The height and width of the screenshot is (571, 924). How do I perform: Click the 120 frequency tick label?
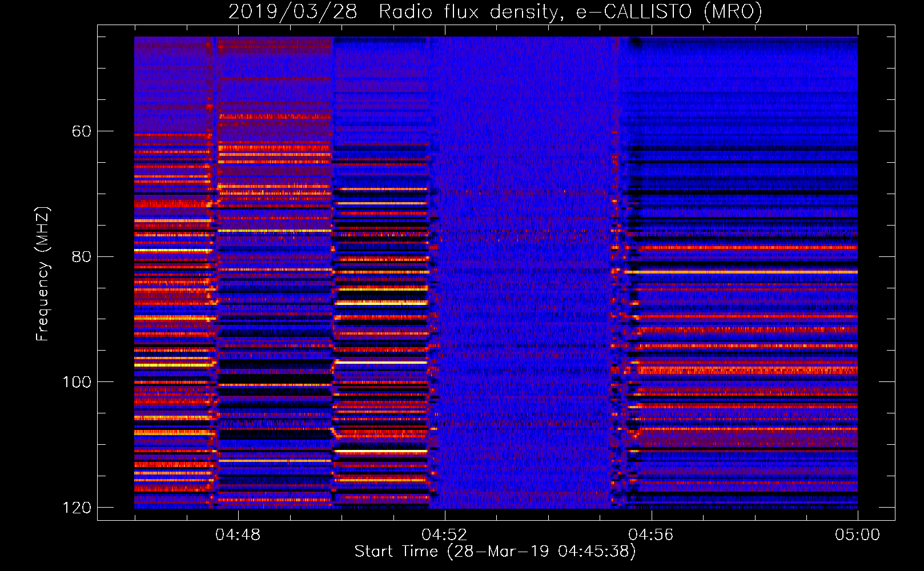click(77, 508)
